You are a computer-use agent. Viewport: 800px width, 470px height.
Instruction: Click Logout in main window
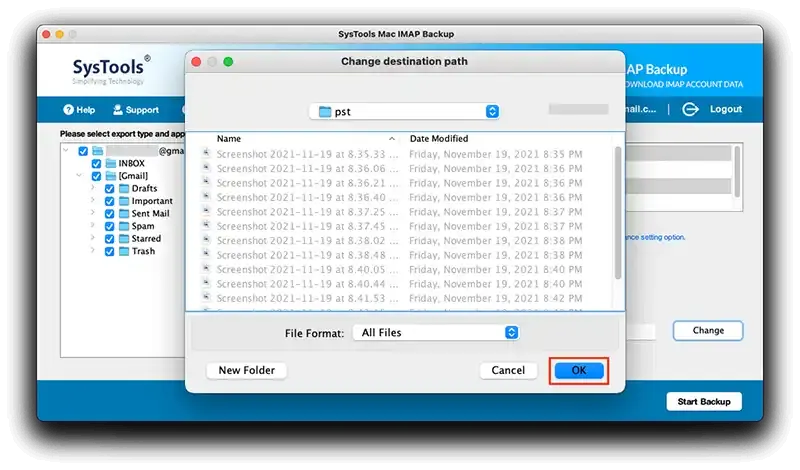pos(726,109)
